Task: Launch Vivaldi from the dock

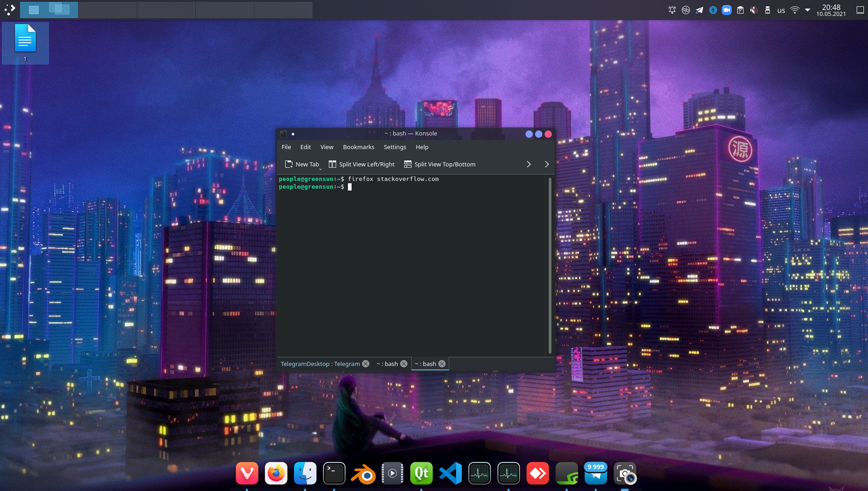Action: 247,474
